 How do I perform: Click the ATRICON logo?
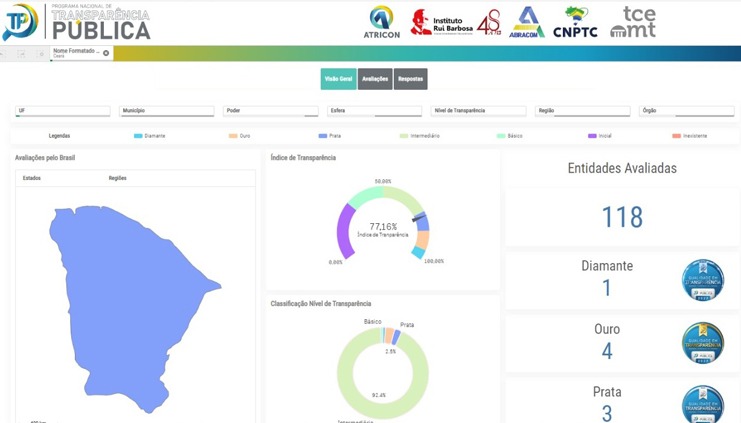tap(382, 22)
